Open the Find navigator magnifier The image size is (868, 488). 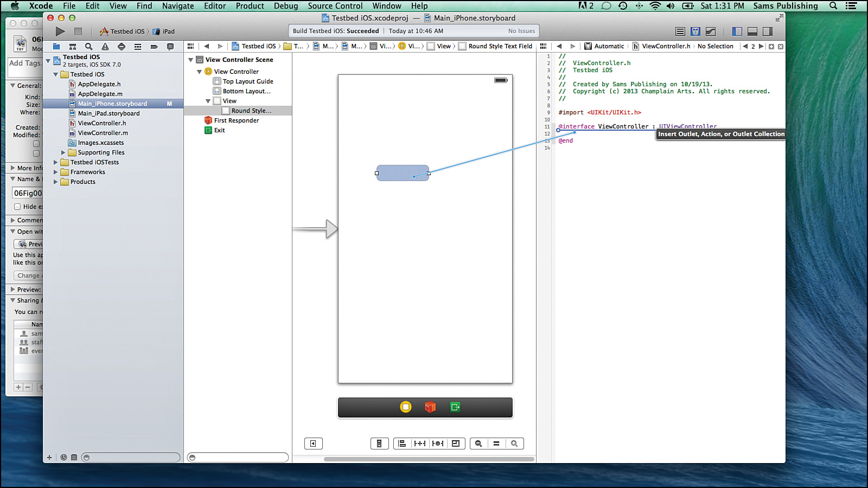coord(89,47)
